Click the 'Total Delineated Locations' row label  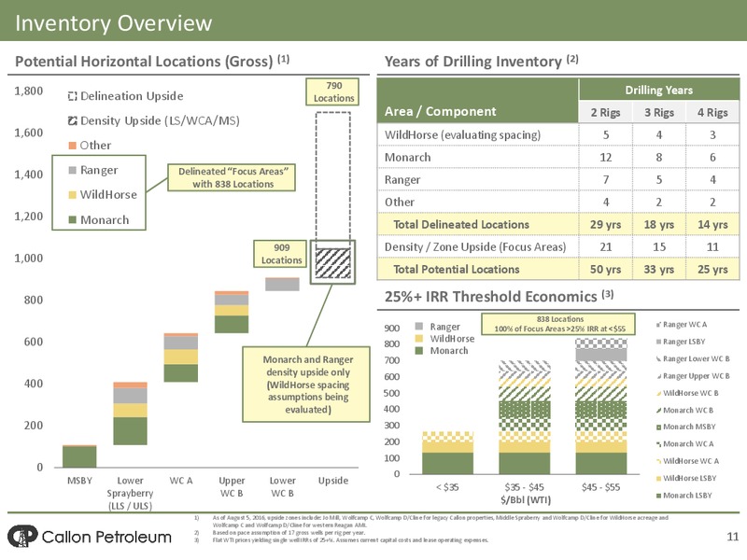(461, 224)
